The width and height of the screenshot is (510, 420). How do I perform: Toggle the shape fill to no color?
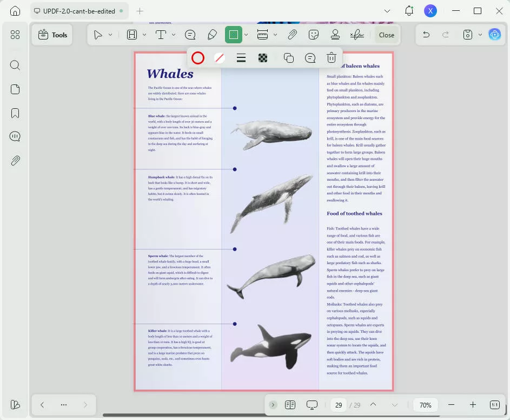[220, 58]
